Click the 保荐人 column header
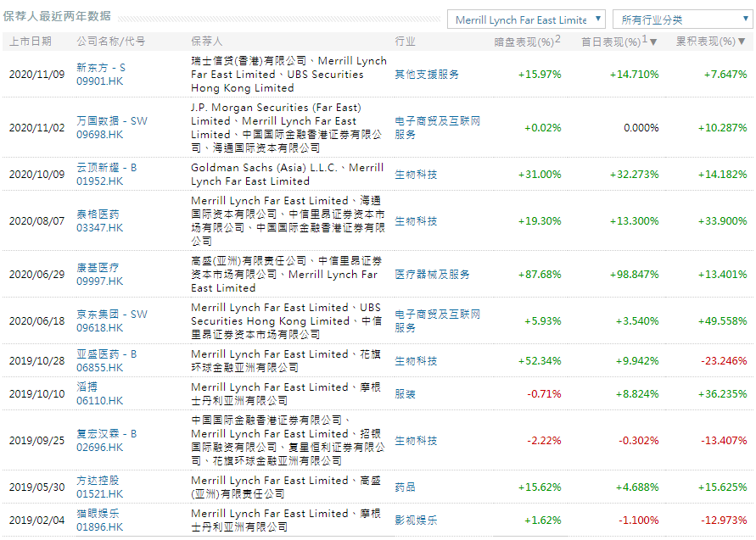Image resolution: width=756 pixels, height=540 pixels. point(207,42)
